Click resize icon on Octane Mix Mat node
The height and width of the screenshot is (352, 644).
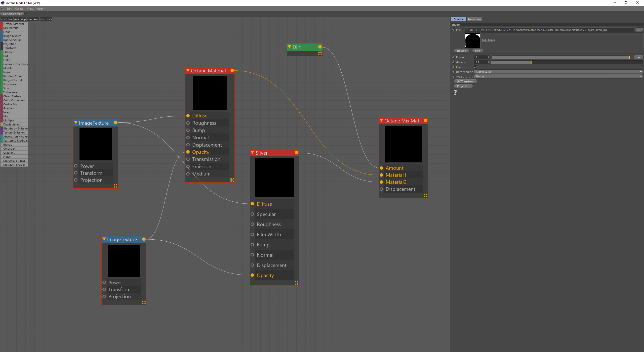click(425, 195)
